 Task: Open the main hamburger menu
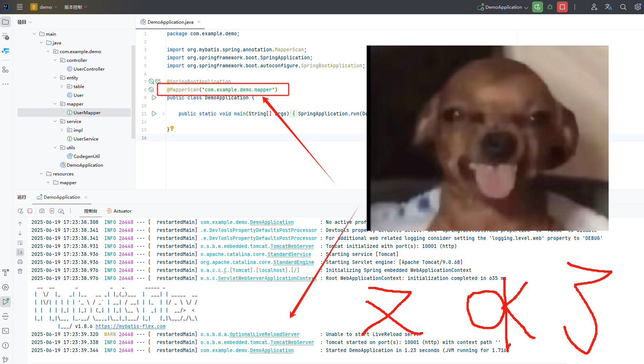20,7
